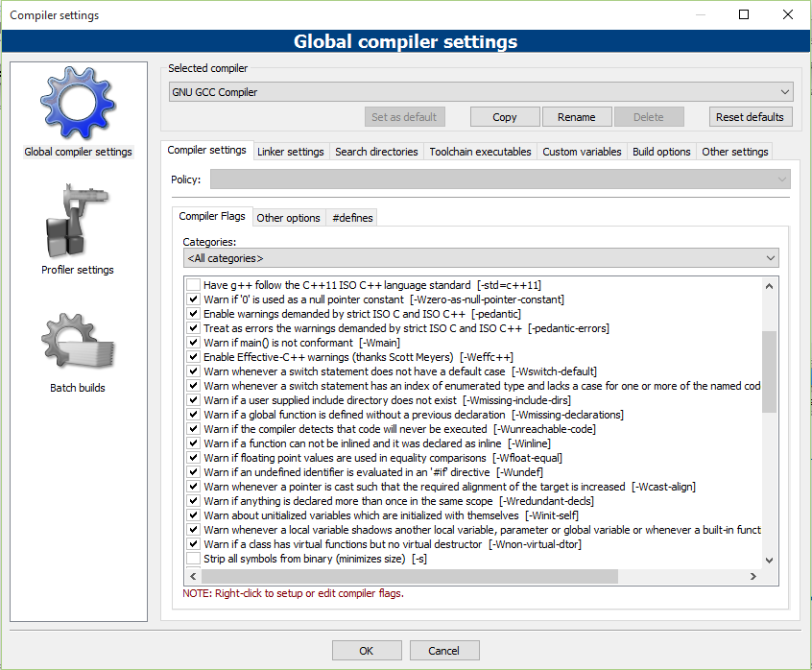Confirm with the OK button

(x=366, y=651)
